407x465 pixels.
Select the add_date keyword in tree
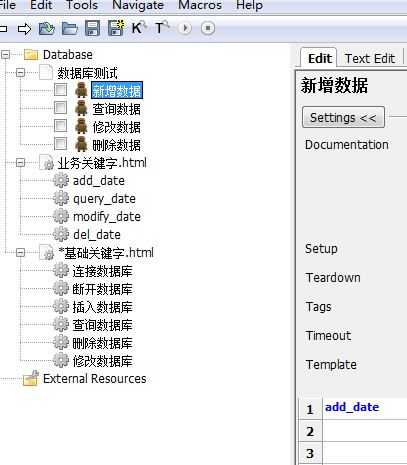tap(99, 181)
